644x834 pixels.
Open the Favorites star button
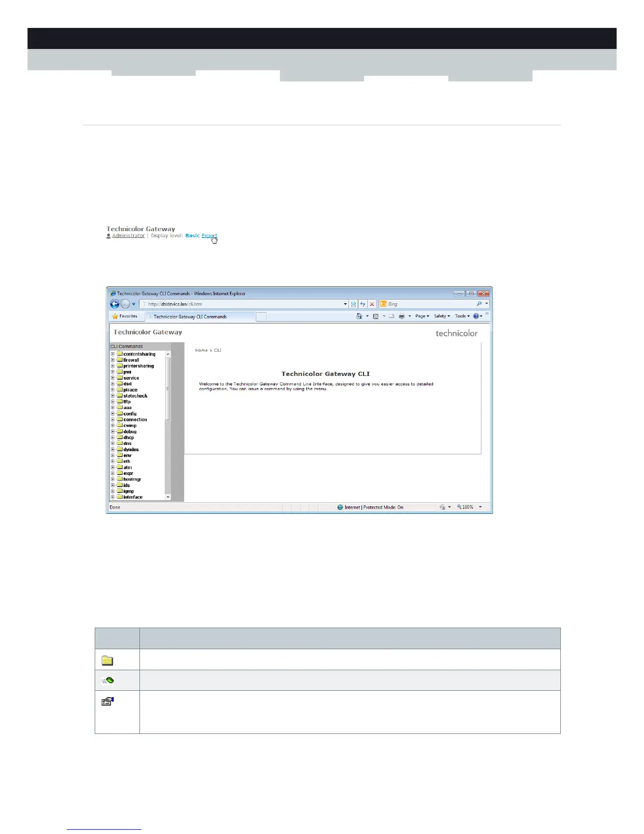pos(125,316)
